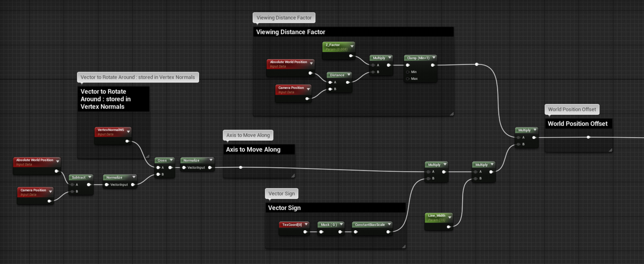Click the Clamp node's output pin
The height and width of the screenshot is (264, 644).
(433, 65)
